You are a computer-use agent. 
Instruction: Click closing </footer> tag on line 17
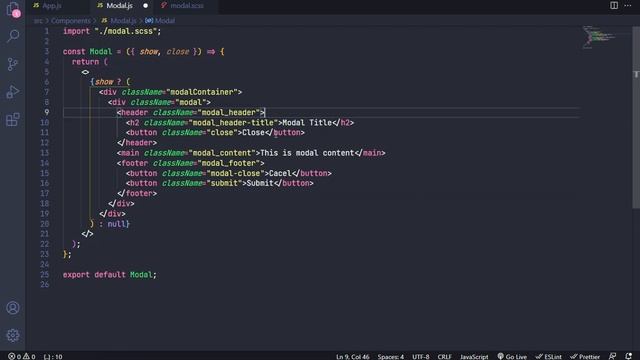[137, 193]
